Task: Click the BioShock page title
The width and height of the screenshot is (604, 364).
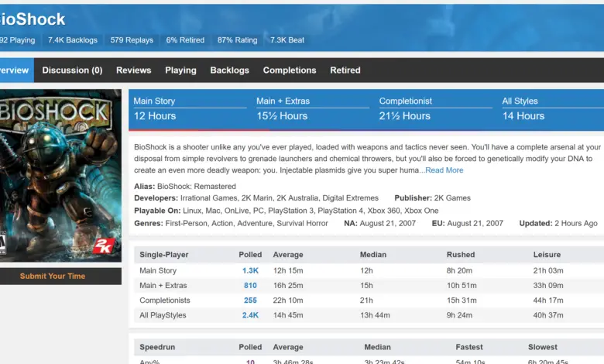Action: 33,19
